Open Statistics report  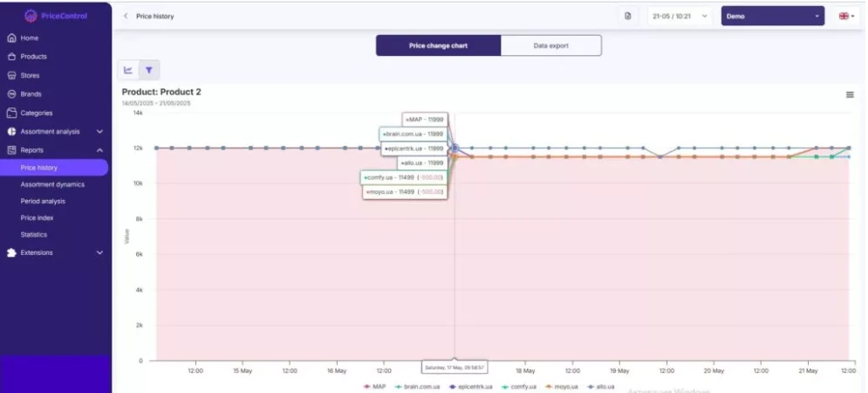[x=34, y=234]
